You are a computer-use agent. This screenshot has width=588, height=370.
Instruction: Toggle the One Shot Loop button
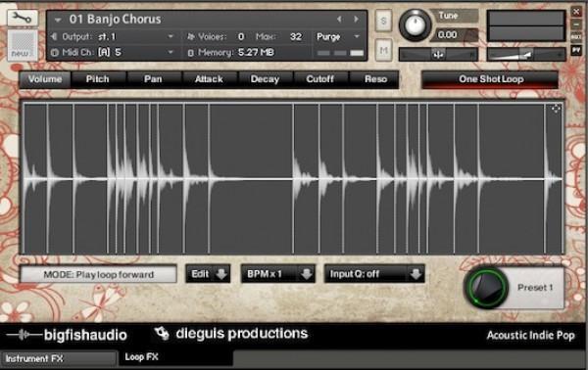[x=490, y=79]
